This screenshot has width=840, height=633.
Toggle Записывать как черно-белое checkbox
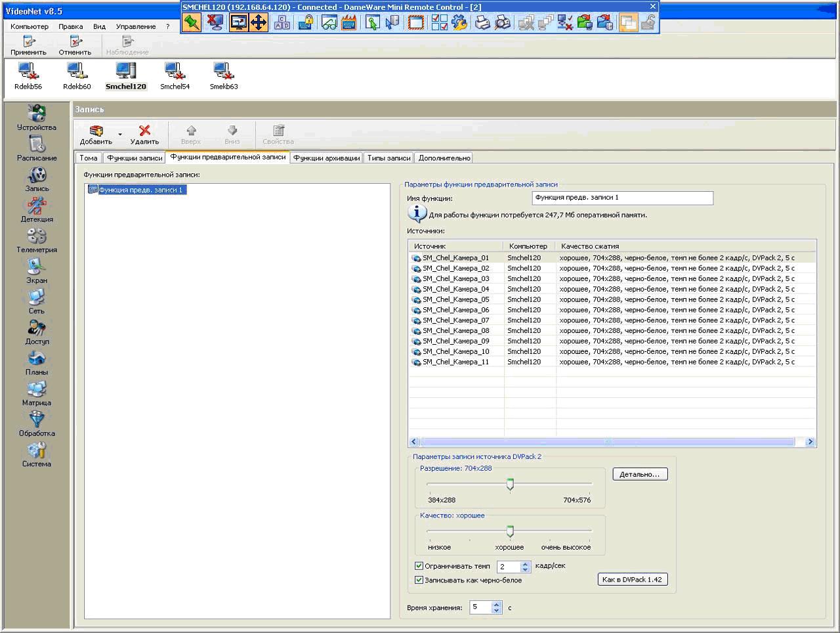(x=419, y=580)
